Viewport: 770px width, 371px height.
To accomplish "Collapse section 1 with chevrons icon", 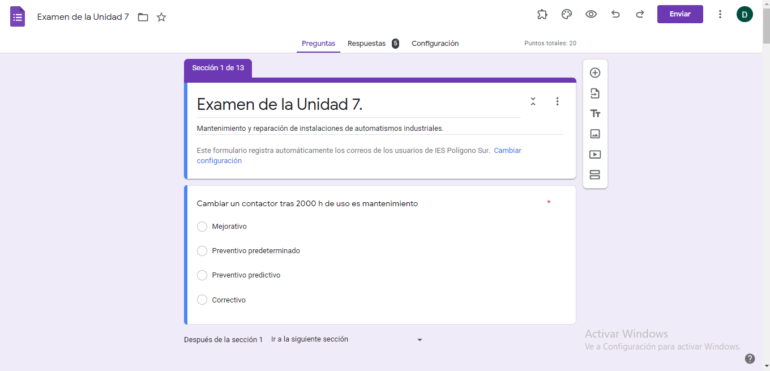I will tap(533, 101).
